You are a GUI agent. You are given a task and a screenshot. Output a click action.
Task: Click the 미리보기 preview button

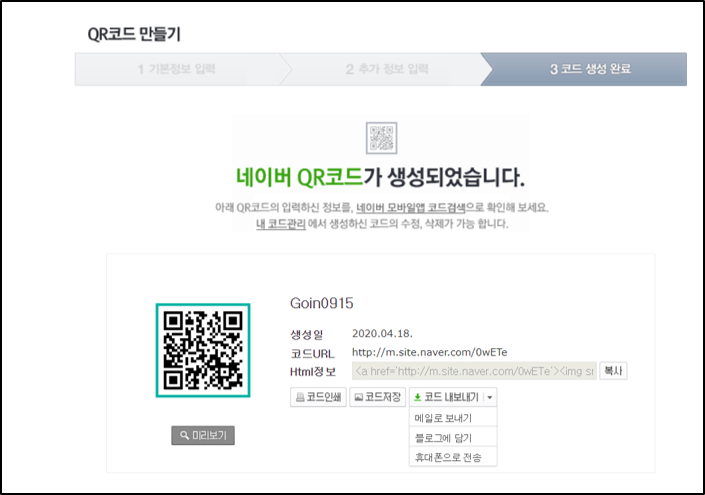pyautogui.click(x=203, y=435)
